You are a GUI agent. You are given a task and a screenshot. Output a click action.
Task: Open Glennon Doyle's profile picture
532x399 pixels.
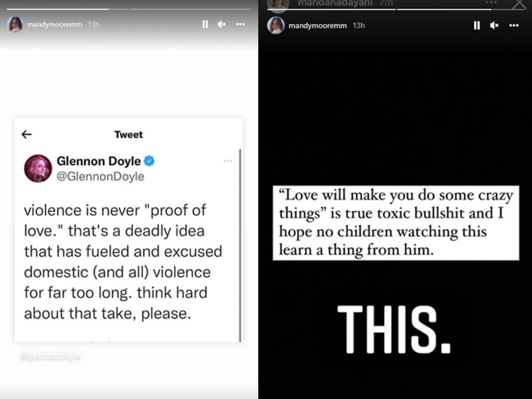[x=38, y=169]
